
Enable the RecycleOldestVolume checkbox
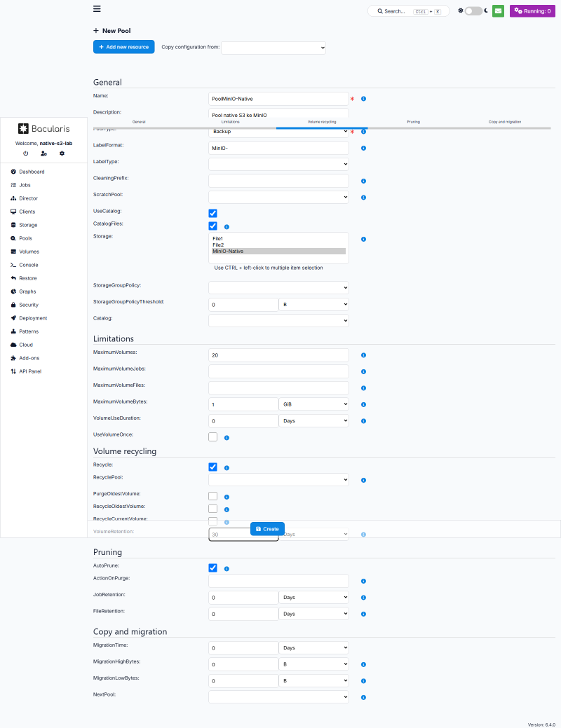click(213, 509)
